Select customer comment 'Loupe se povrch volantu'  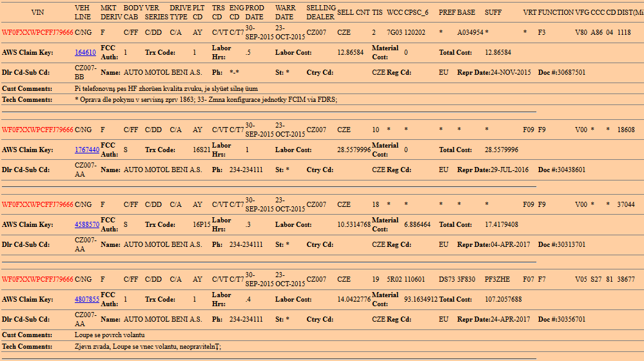(x=110, y=335)
